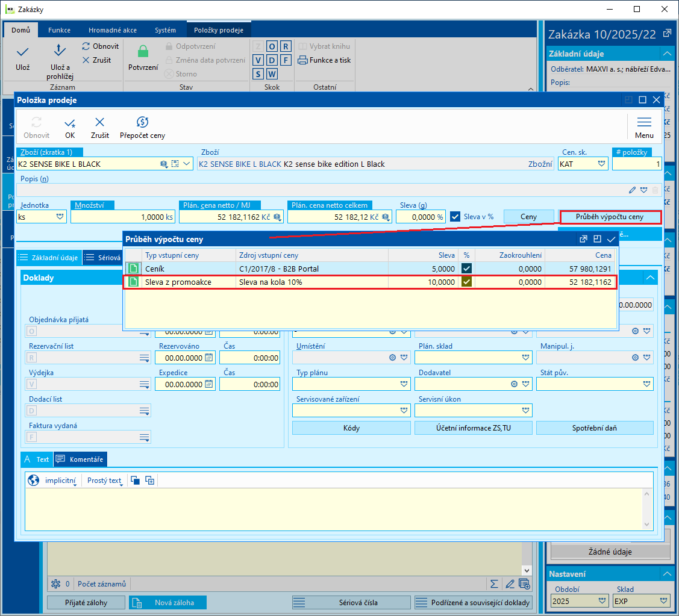Pop out the Průběh výpočtu ceny panel
Viewport: 679px width, 616px height.
pos(583,239)
